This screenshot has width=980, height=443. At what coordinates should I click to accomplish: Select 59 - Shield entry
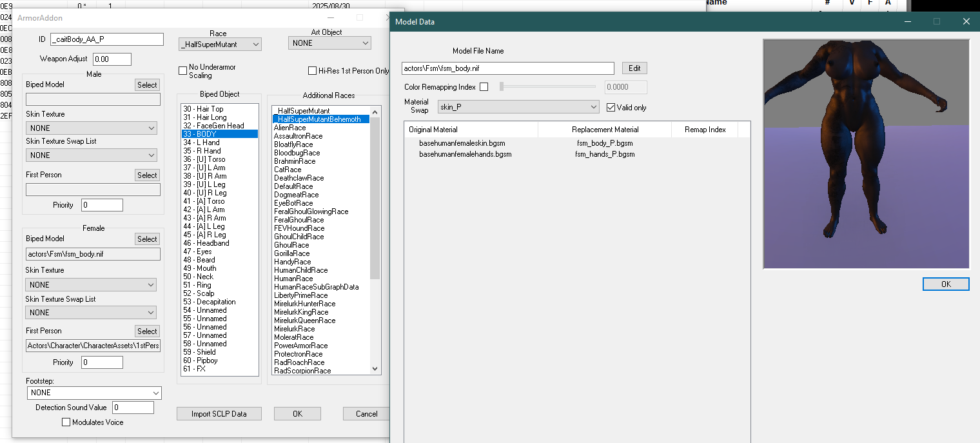click(220, 352)
